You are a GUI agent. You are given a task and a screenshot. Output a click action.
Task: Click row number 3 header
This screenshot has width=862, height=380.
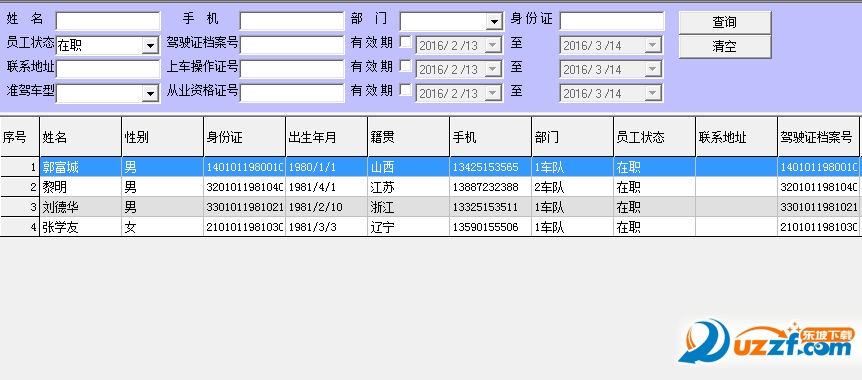coord(20,207)
